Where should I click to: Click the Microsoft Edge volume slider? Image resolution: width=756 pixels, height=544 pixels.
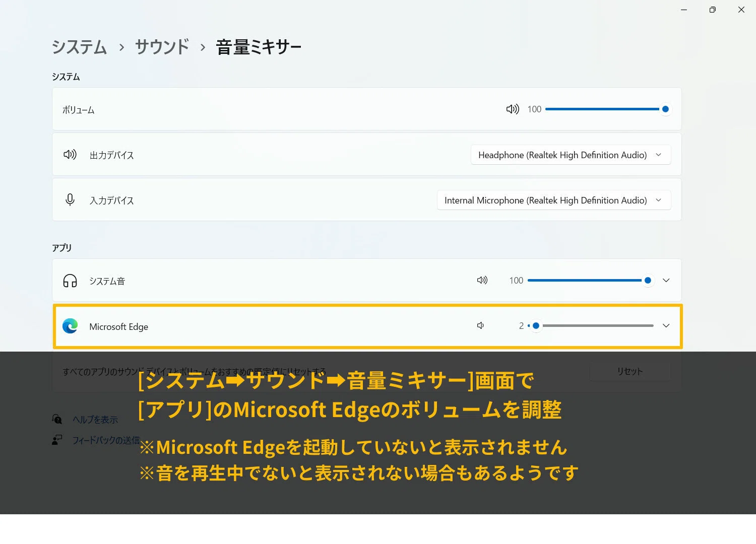pos(591,325)
